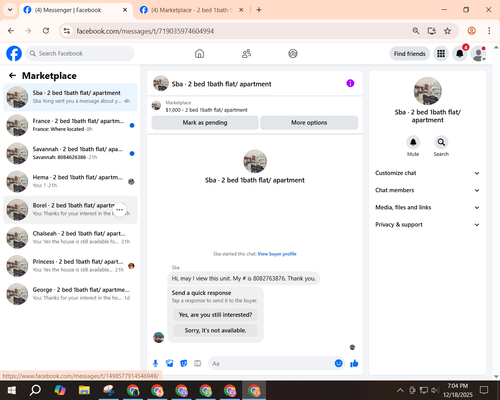Open the Chalseah chat conversation
This screenshot has height=400, width=500.
tap(70, 238)
